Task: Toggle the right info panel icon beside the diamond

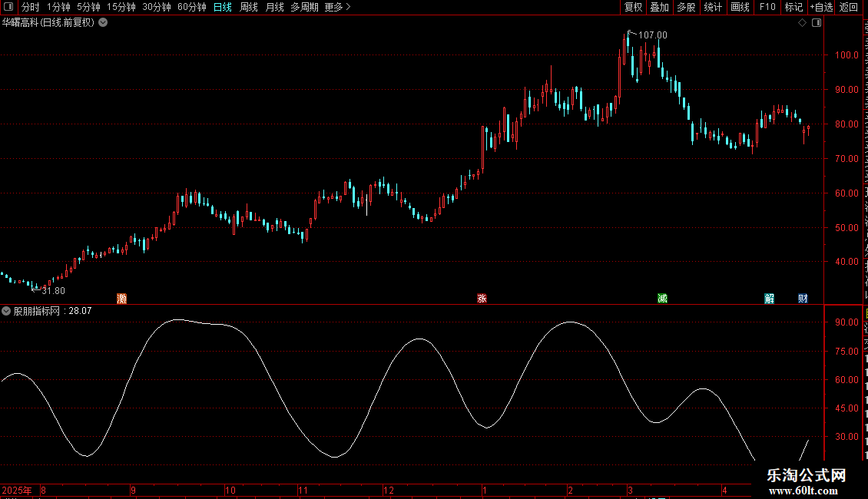Action: 817,23
